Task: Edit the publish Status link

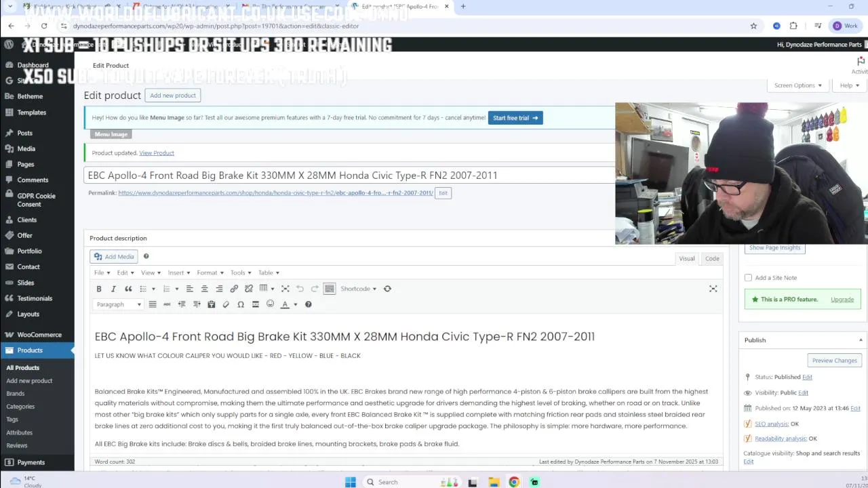Action: point(807,377)
